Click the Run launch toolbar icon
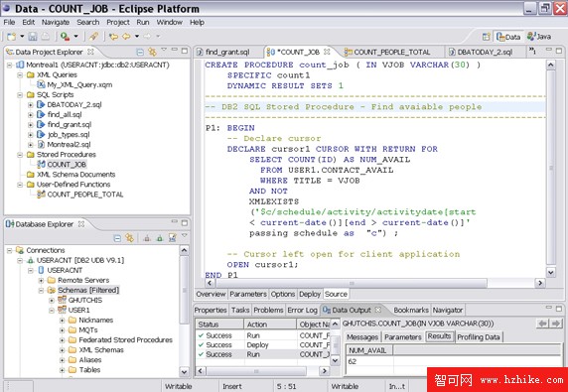 point(66,36)
